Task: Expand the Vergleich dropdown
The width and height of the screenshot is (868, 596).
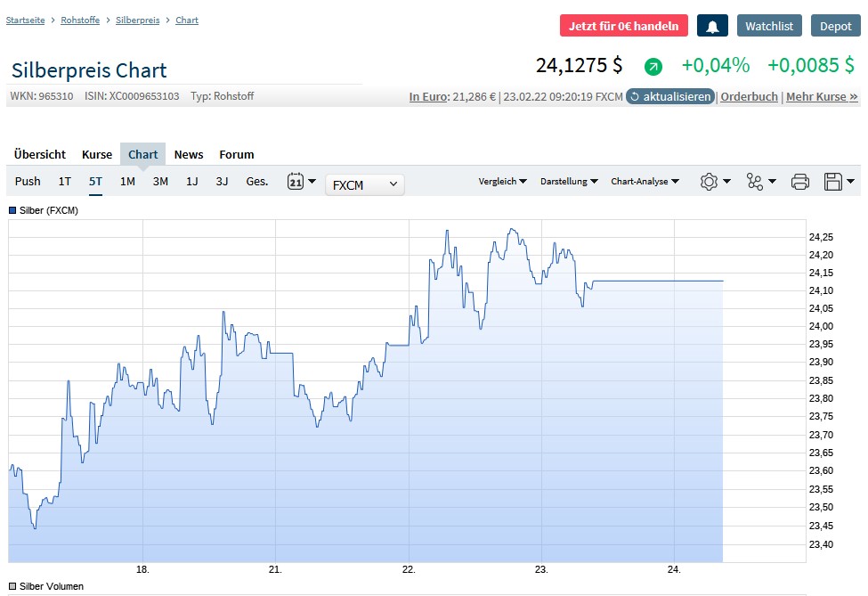Action: click(502, 182)
